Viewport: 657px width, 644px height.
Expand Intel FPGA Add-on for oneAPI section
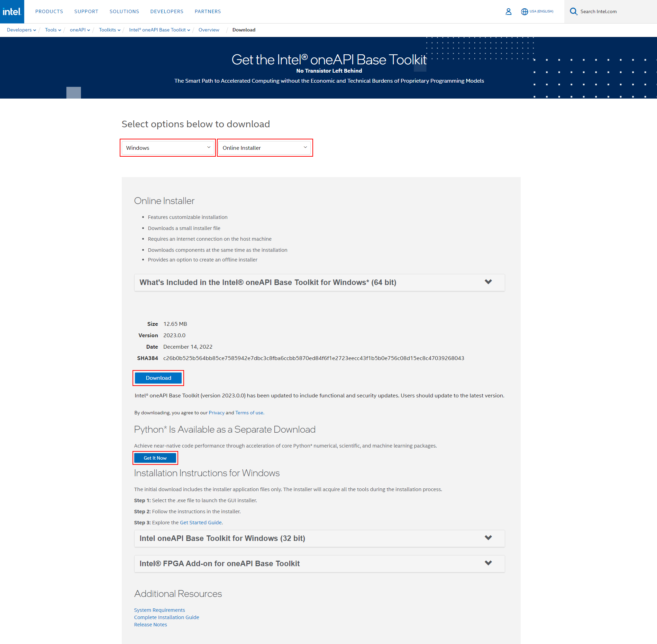[319, 564]
